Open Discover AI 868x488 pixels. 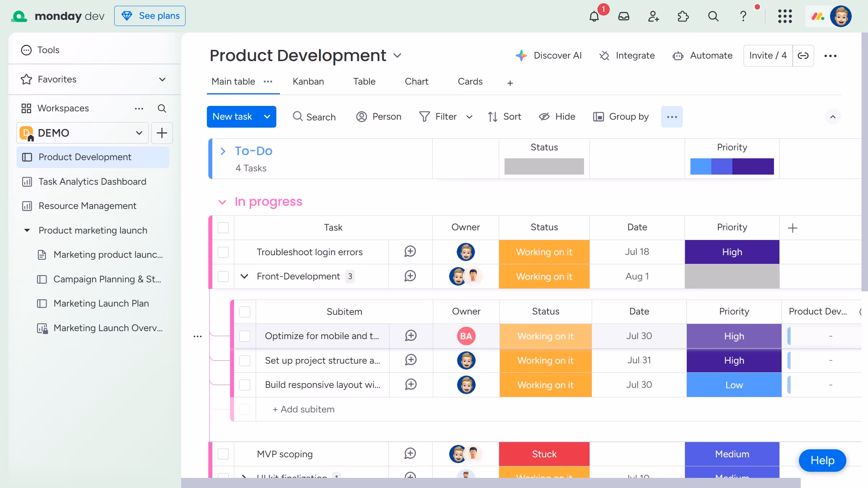pyautogui.click(x=548, y=56)
